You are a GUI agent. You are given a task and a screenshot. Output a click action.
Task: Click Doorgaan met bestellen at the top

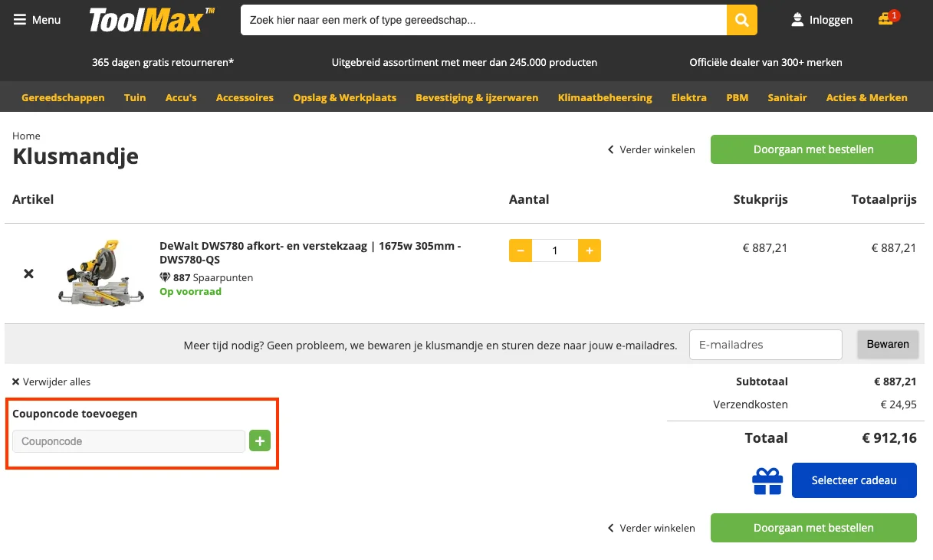[813, 149]
